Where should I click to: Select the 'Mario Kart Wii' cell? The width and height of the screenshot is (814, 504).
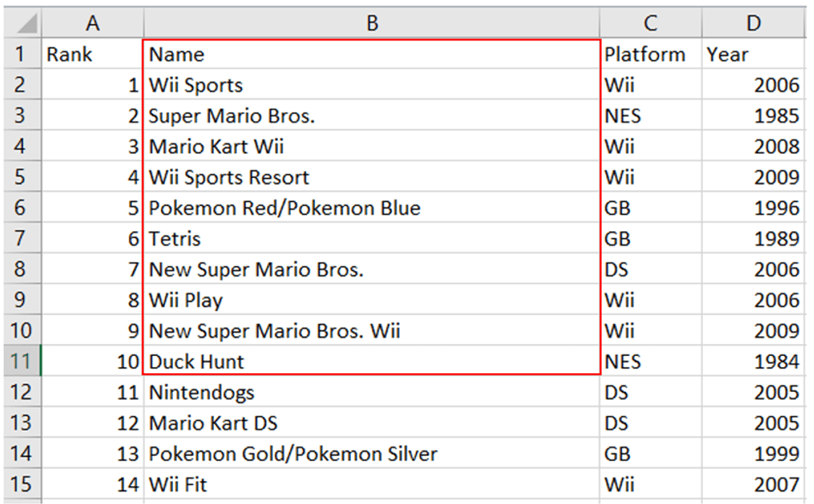coord(371,145)
